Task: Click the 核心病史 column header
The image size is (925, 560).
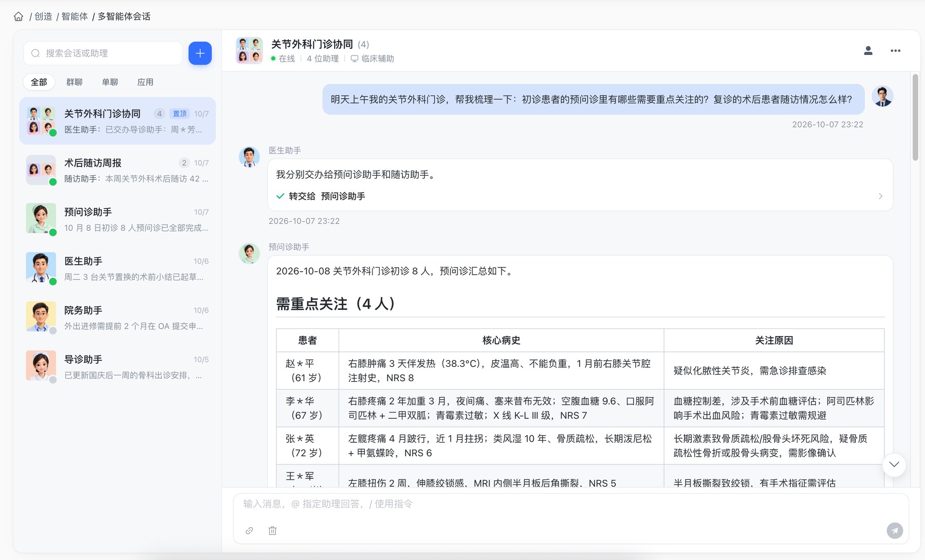Action: (x=501, y=340)
